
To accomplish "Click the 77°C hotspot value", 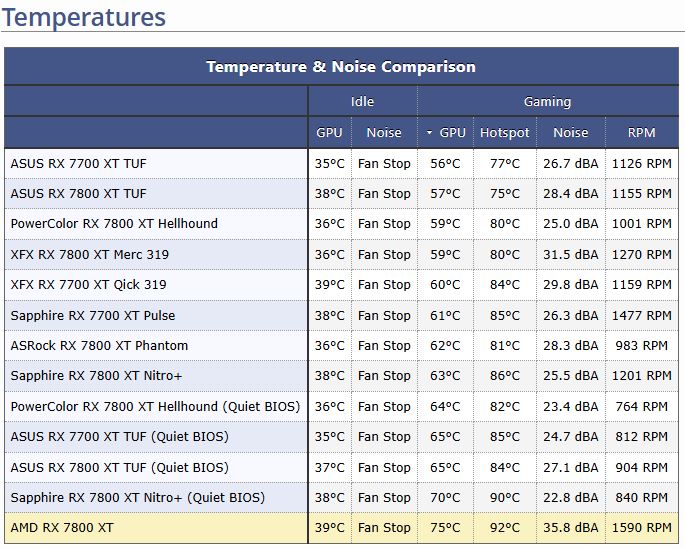I will [x=505, y=163].
